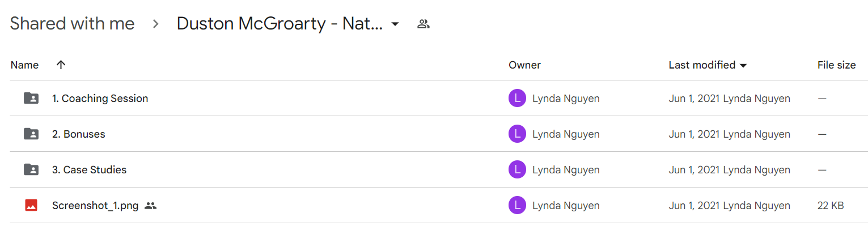Click the shared people icon beside folder title
This screenshot has height=230, width=868.
click(423, 24)
